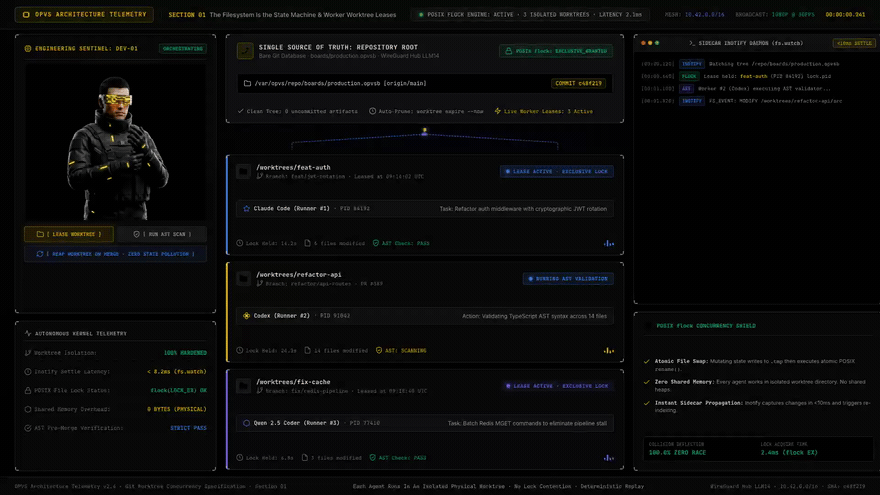Image resolution: width=880 pixels, height=495 pixels.
Task: Click the POSIX FLOCK ENGINE: ACTIVE status pill
Action: coord(530,15)
